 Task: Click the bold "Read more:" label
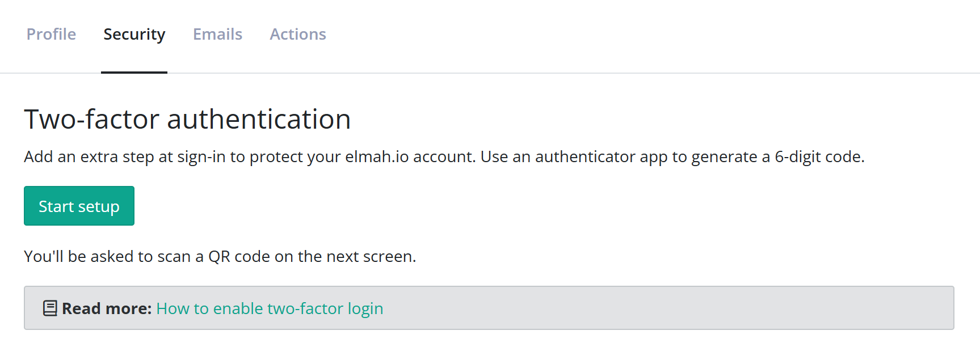coord(107,308)
